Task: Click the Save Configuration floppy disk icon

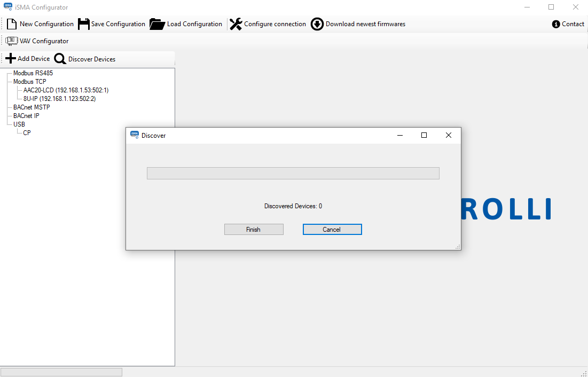Action: [83, 24]
